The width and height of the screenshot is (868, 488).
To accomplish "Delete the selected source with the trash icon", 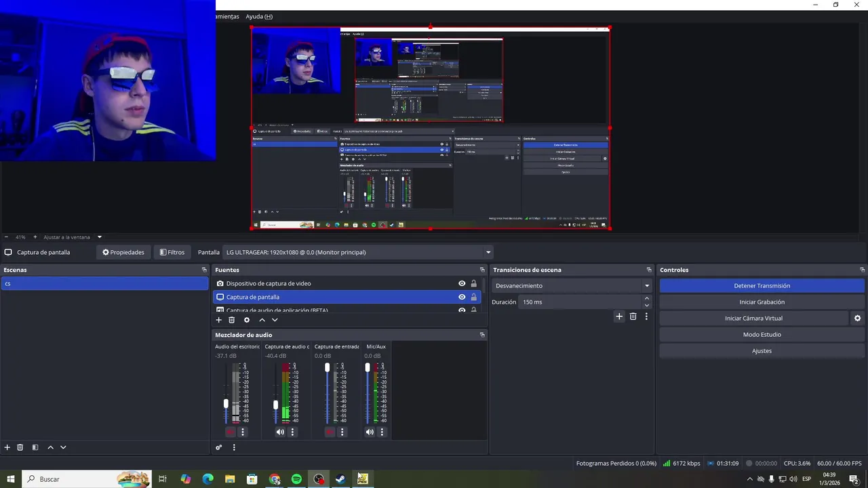I will [x=231, y=320].
